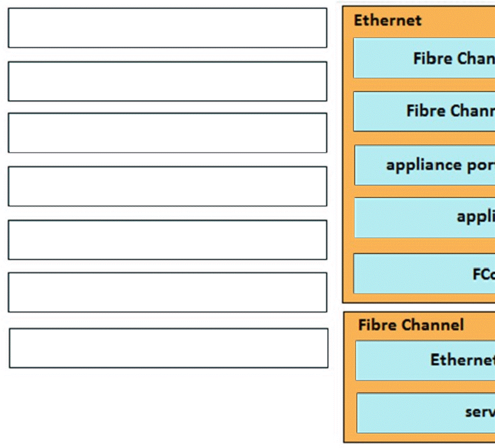Click the orange background of the Ethernet group

pyautogui.click(x=348, y=153)
